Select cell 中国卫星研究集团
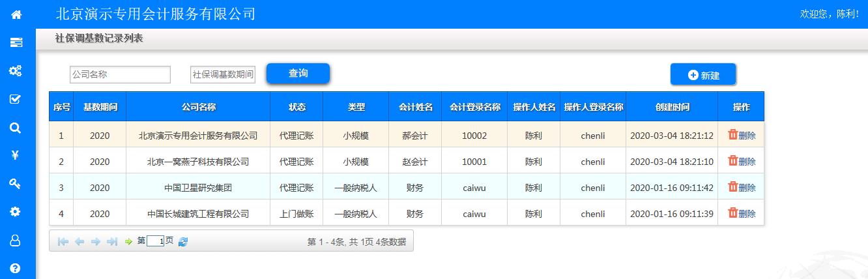Viewport: 868px width, 279px height. coord(198,188)
